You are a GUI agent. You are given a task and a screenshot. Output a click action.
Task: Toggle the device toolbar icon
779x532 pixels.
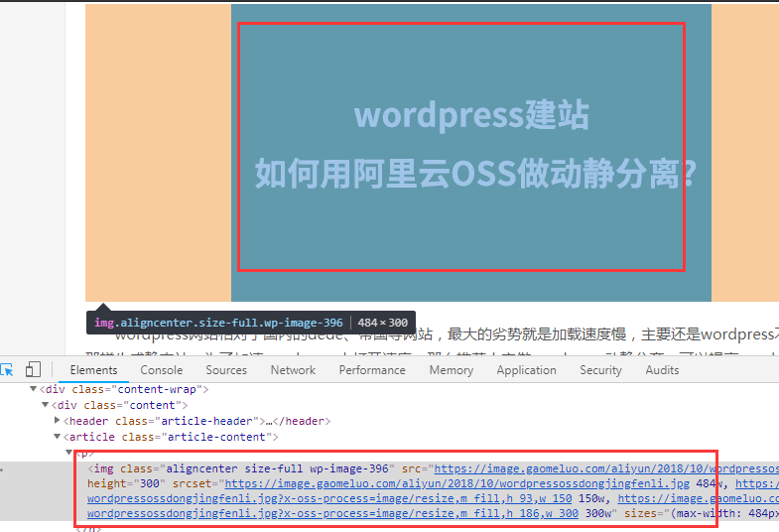tap(33, 369)
